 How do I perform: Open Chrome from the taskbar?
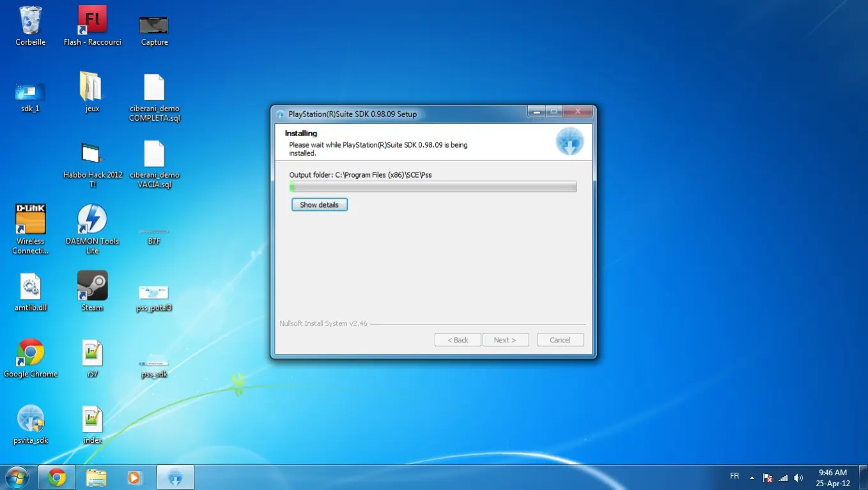coord(57,477)
